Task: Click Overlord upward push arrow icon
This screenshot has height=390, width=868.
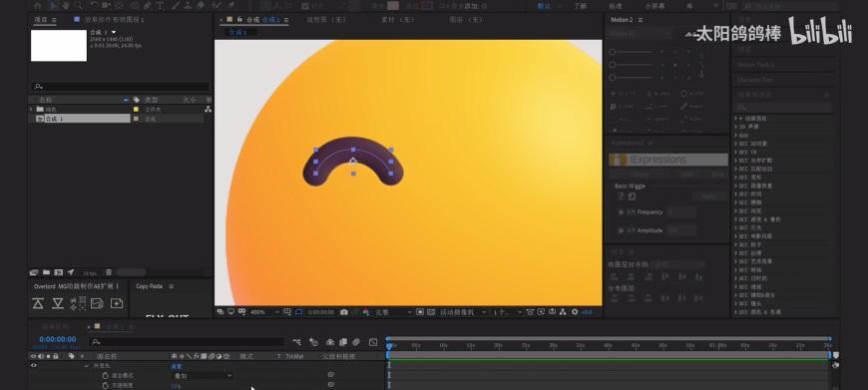Action: tap(38, 303)
